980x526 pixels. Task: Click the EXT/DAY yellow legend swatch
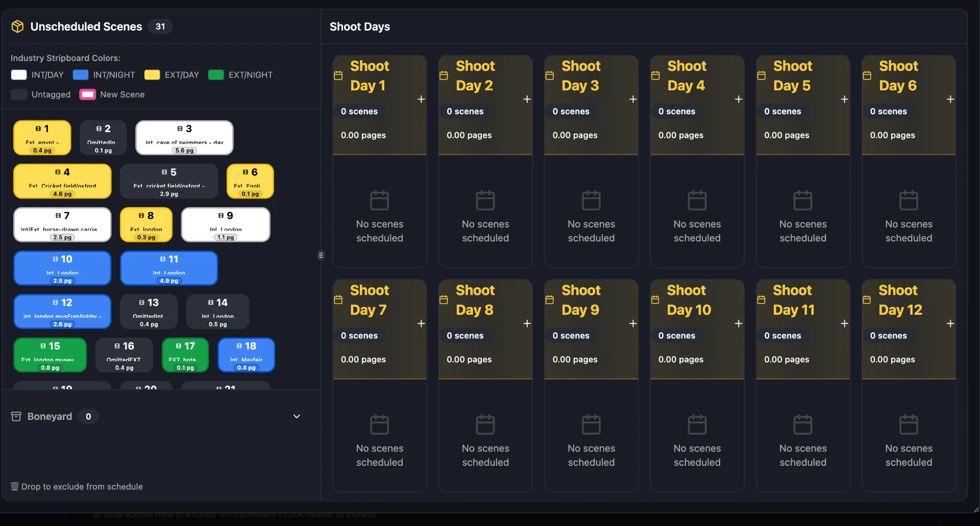click(152, 75)
